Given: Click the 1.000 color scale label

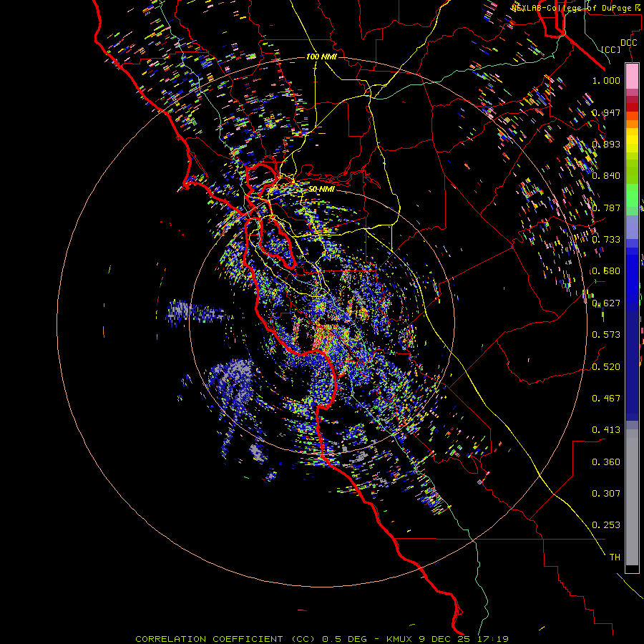Looking at the screenshot, I should 606,80.
